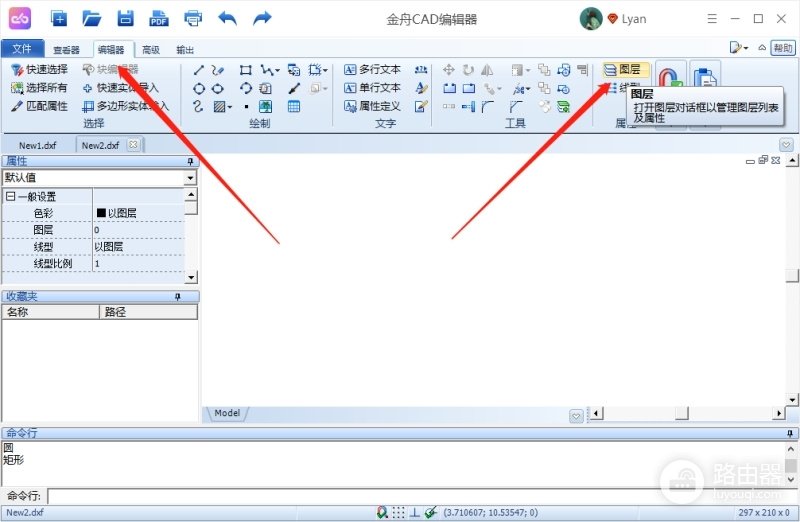Open the customize dropdown beside 帮助
This screenshot has height=522, width=800.
pyautogui.click(x=738, y=48)
